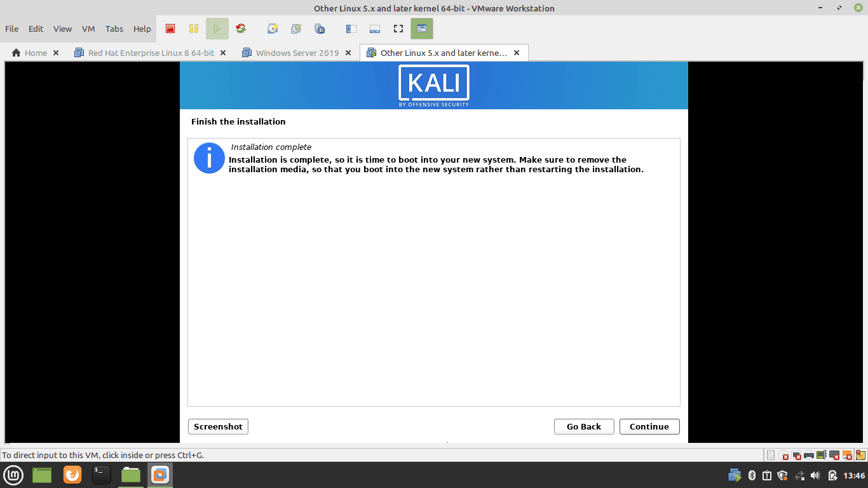Open the Linux Mint start menu

[13, 475]
